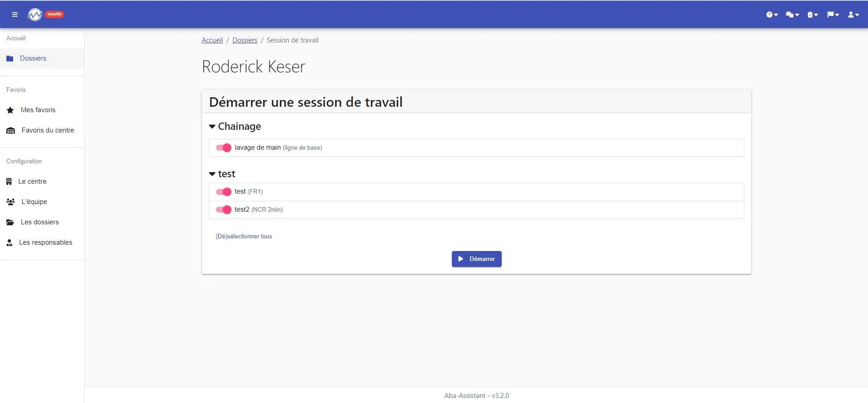Screen dimensions: 868x403
Task: Open the chat bubbles menu
Action: click(x=792, y=14)
